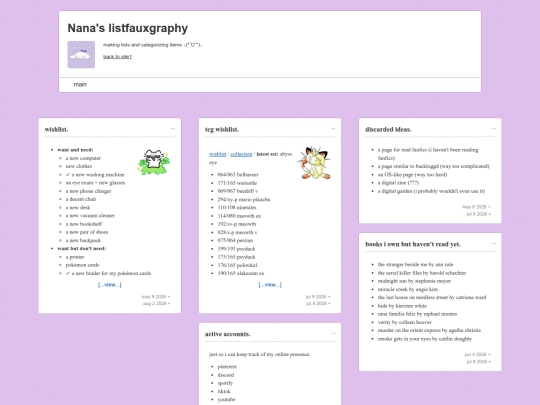This screenshot has width=540, height=405.
Task: Click 'a new vacuum cleaner' item
Action: tap(90, 216)
